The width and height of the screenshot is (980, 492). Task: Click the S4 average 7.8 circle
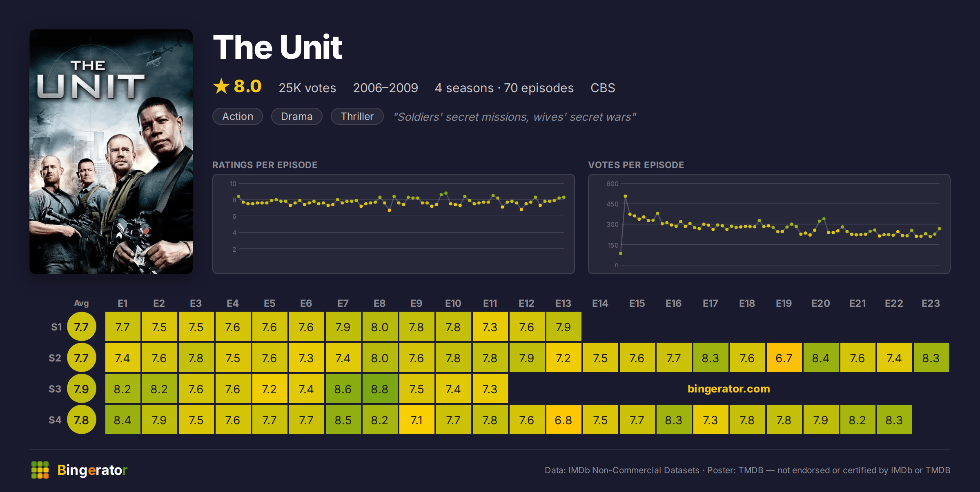point(81,420)
